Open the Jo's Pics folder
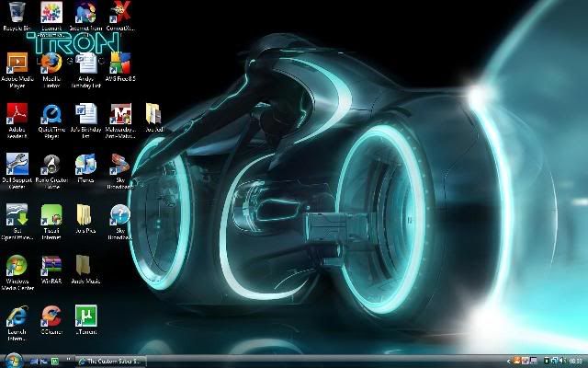 pyautogui.click(x=85, y=216)
